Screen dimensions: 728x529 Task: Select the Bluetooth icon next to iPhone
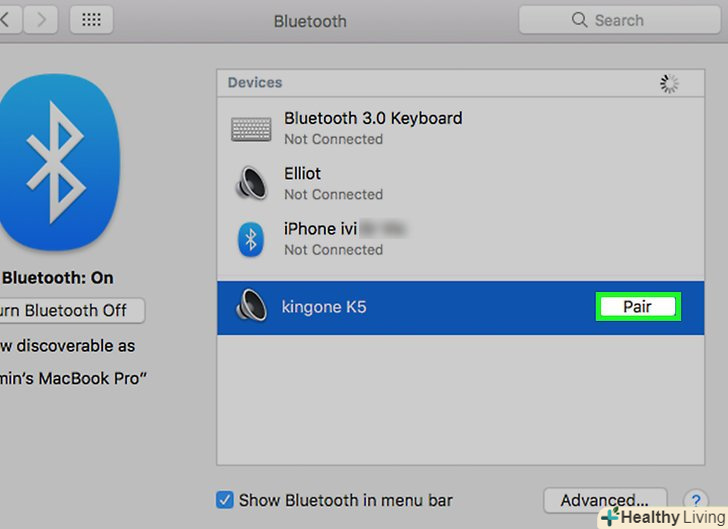pyautogui.click(x=251, y=240)
